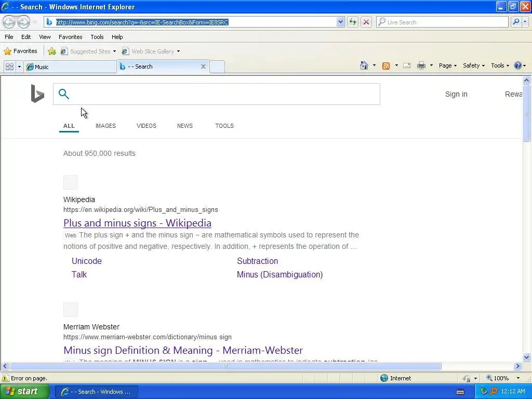Open the File menu
This screenshot has width=532, height=399.
click(x=9, y=37)
